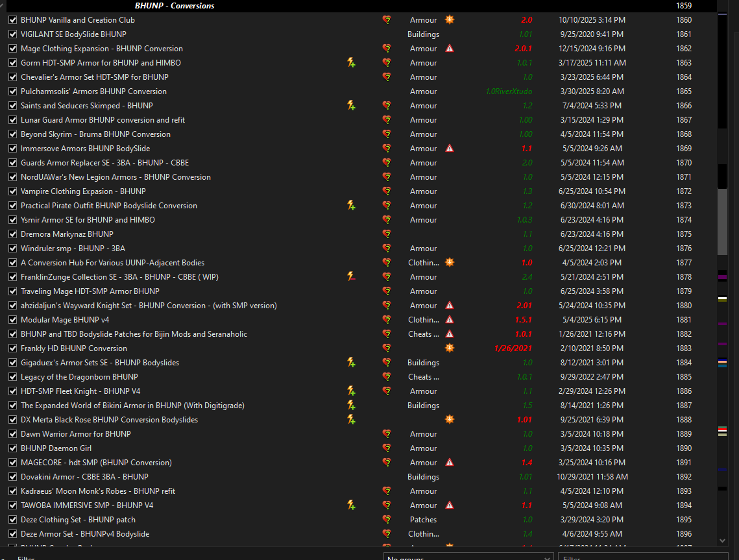Click the update star on Frankly HD BHUNP row

pyautogui.click(x=450, y=348)
